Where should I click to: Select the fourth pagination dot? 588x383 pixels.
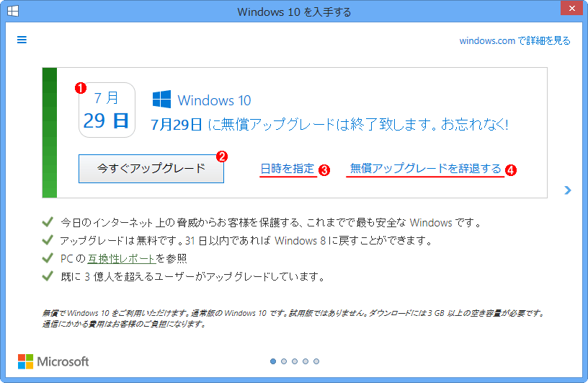click(x=306, y=361)
